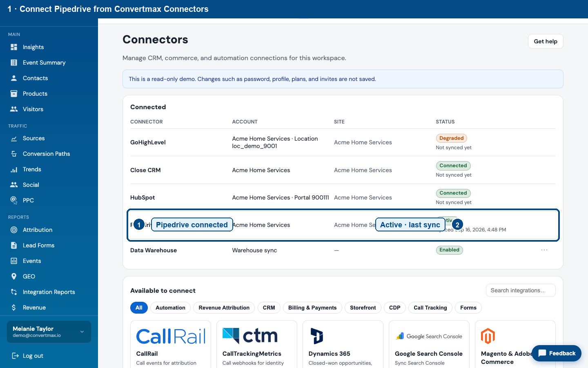Click the Degraded status badge
This screenshot has width=588, height=368.
tap(452, 138)
